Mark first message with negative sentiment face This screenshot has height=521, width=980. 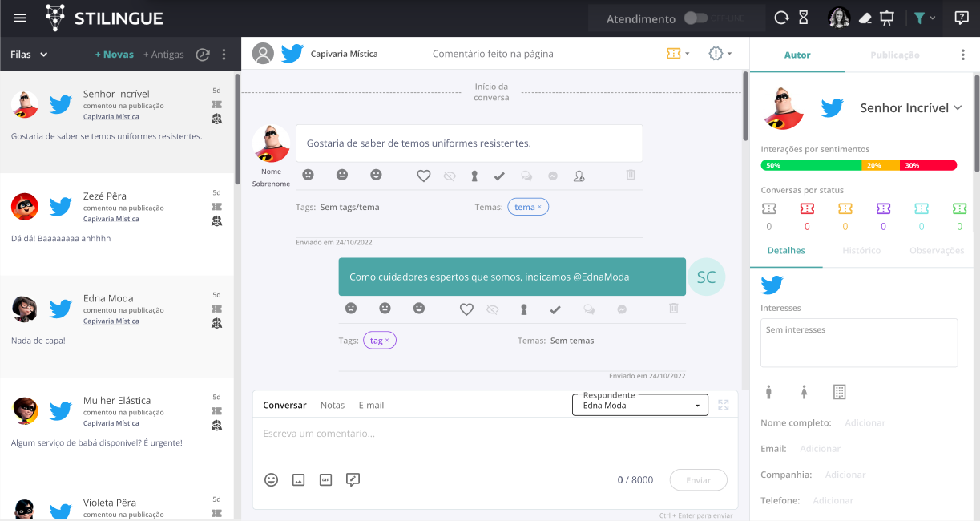click(x=308, y=175)
